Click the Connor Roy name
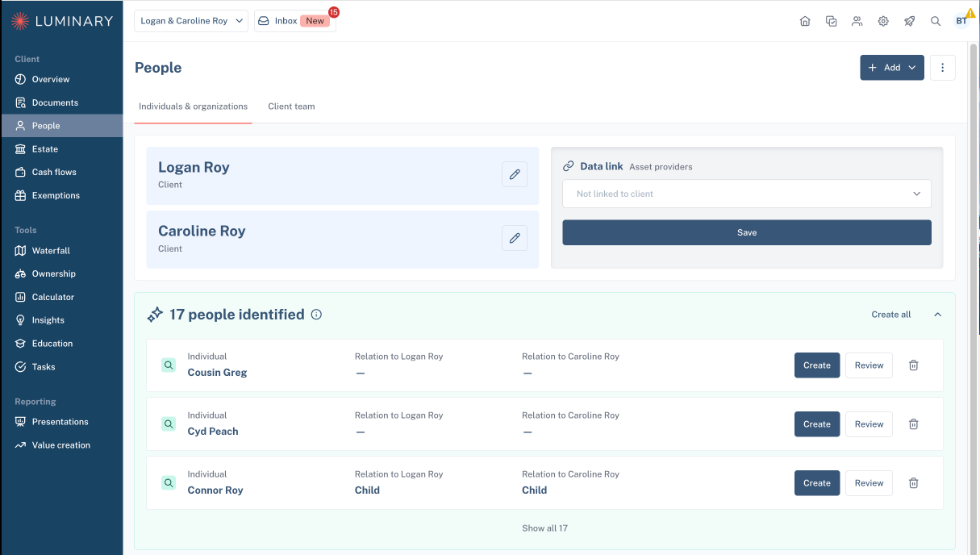Image resolution: width=980 pixels, height=555 pixels. [215, 490]
